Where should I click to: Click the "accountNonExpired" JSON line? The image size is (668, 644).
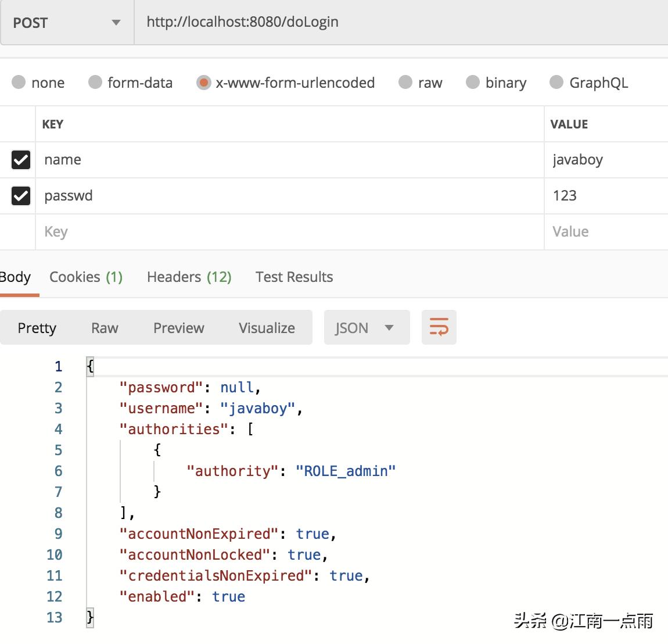pos(228,534)
